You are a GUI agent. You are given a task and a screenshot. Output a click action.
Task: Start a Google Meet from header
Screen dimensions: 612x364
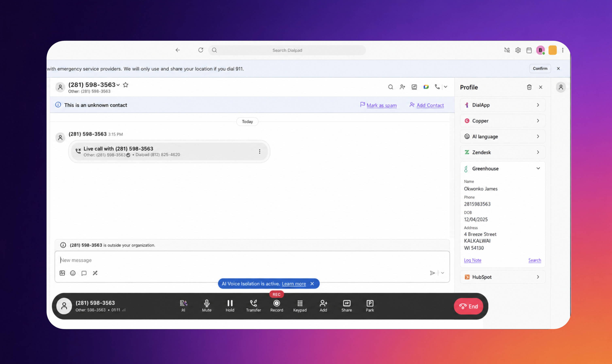pos(426,87)
